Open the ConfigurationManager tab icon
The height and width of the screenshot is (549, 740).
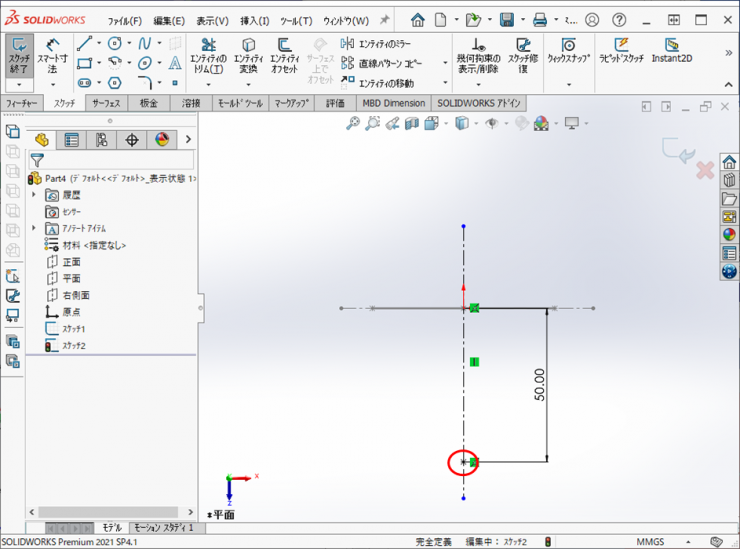pyautogui.click(x=101, y=140)
